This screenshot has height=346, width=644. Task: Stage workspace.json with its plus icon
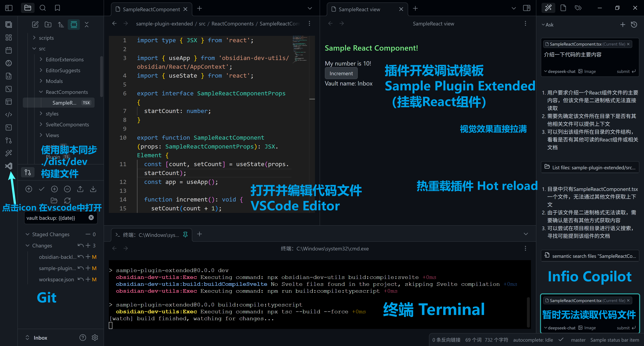coord(88,279)
